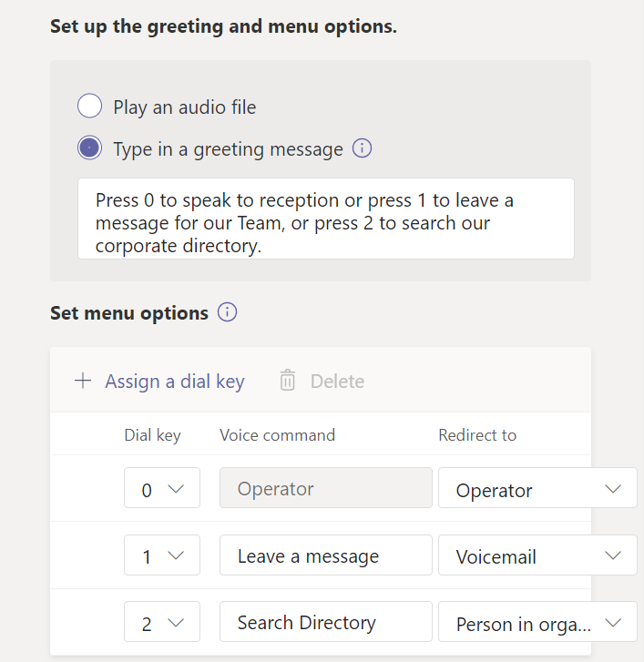Click inside the greeting message text box
Screen dimensions: 644x662
tap(325, 219)
